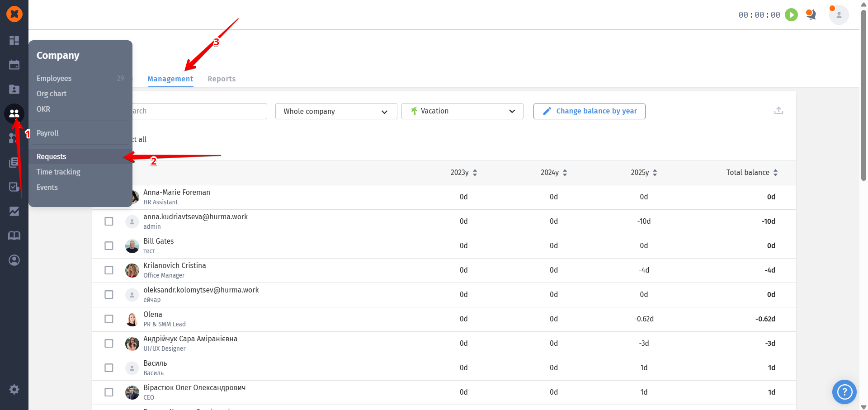Viewport: 868px width, 410px height.
Task: Open the dashboard grid icon in sidebar
Action: pos(14,41)
